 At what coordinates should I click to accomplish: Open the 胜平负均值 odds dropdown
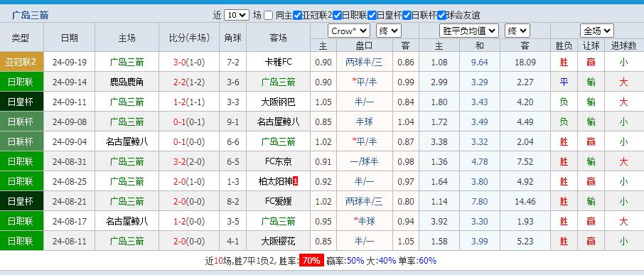pyautogui.click(x=469, y=31)
